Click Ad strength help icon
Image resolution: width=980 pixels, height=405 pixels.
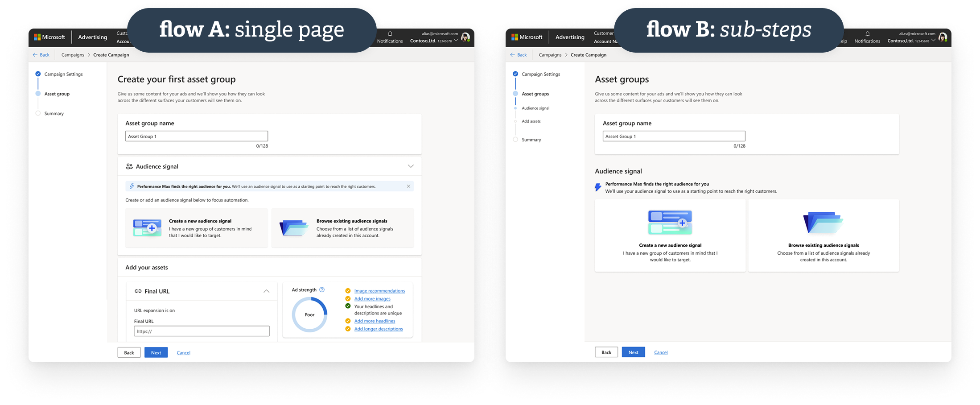tap(322, 290)
